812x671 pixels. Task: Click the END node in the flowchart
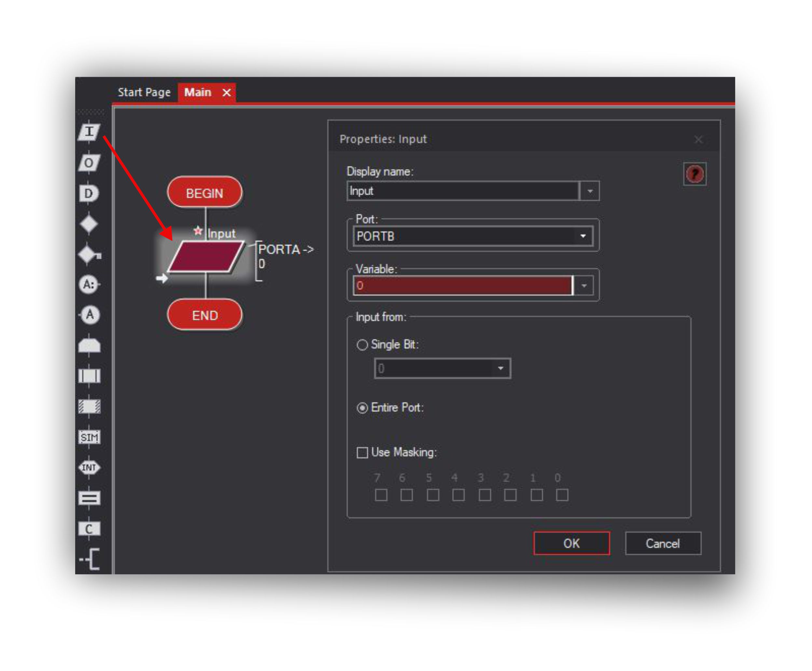[x=205, y=315]
